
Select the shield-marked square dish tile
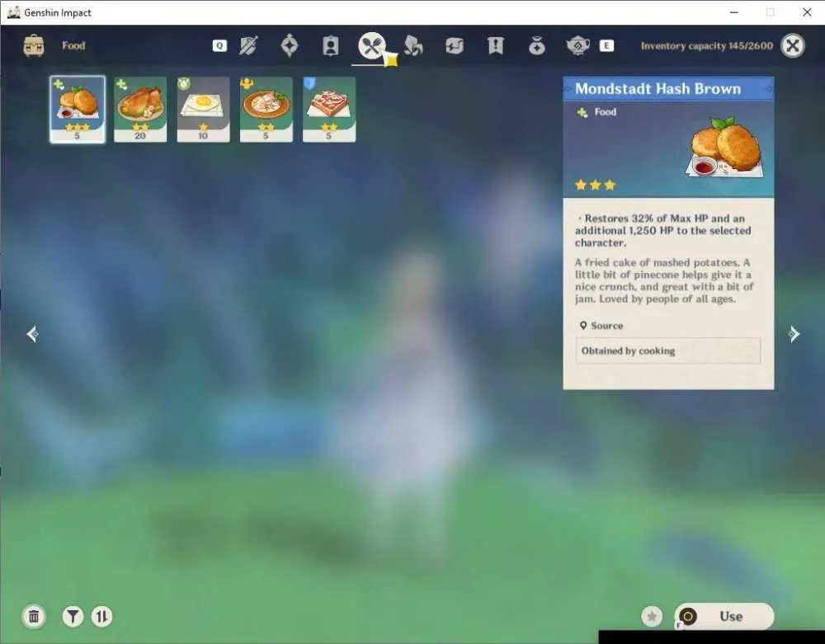point(329,110)
